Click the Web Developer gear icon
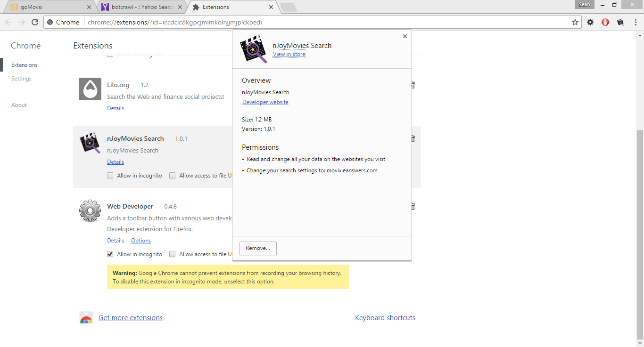This screenshot has width=644, height=347. point(90,210)
